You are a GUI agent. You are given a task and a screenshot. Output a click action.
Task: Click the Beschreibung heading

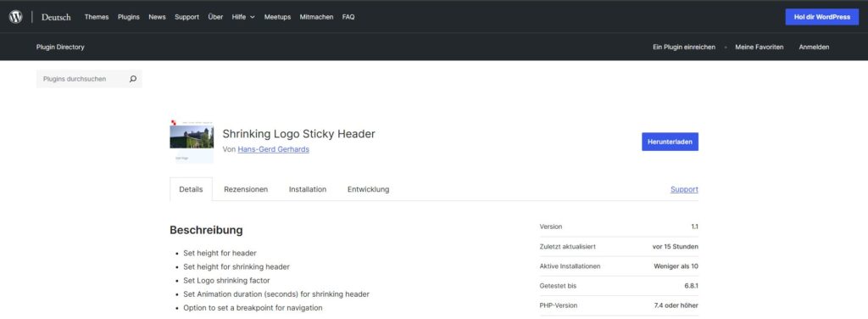pos(206,230)
